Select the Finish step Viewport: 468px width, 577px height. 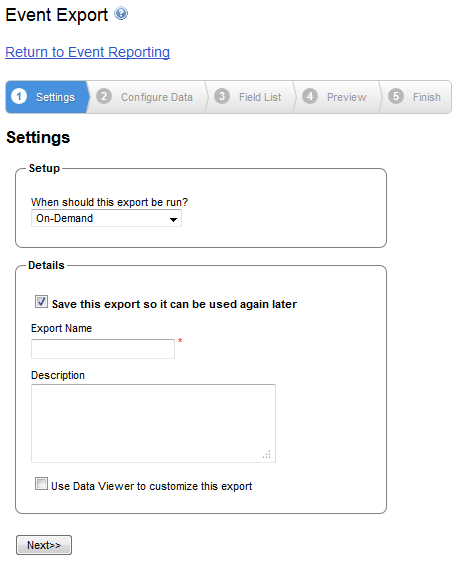pos(416,97)
